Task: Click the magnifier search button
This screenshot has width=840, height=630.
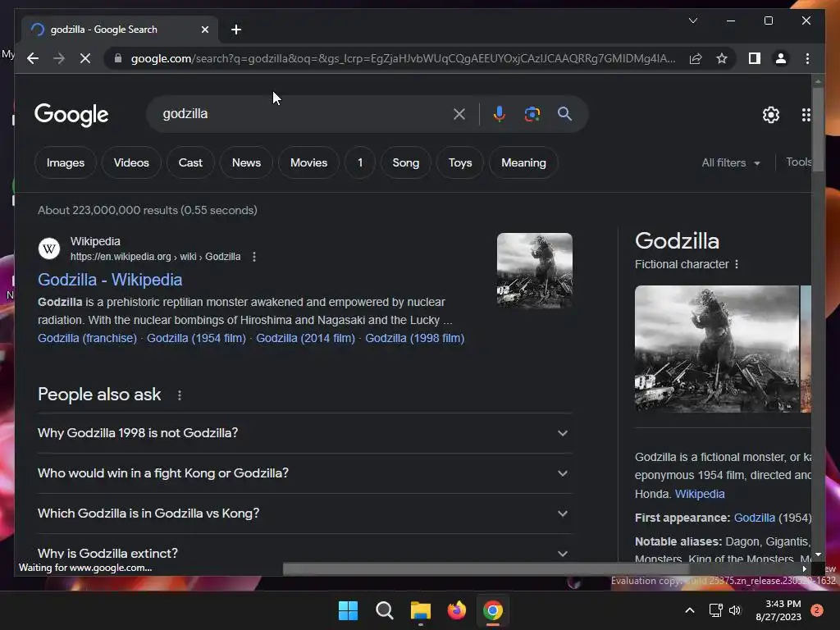Action: click(x=564, y=114)
